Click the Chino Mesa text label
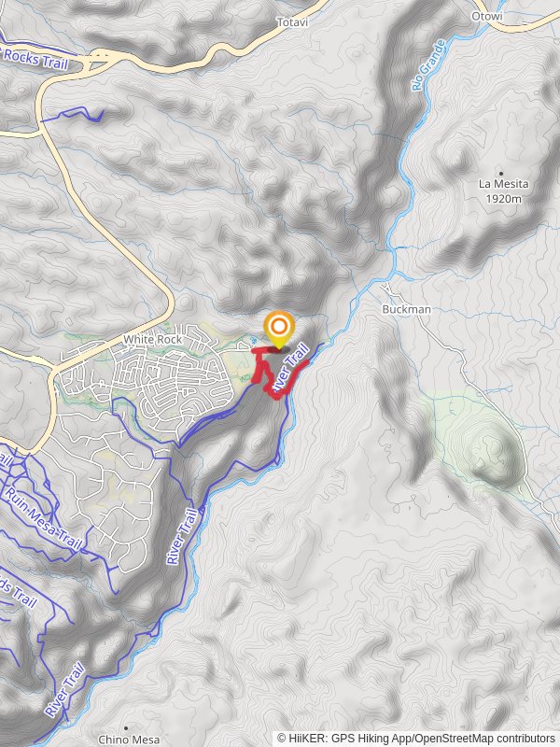The height and width of the screenshot is (747, 560). click(129, 740)
